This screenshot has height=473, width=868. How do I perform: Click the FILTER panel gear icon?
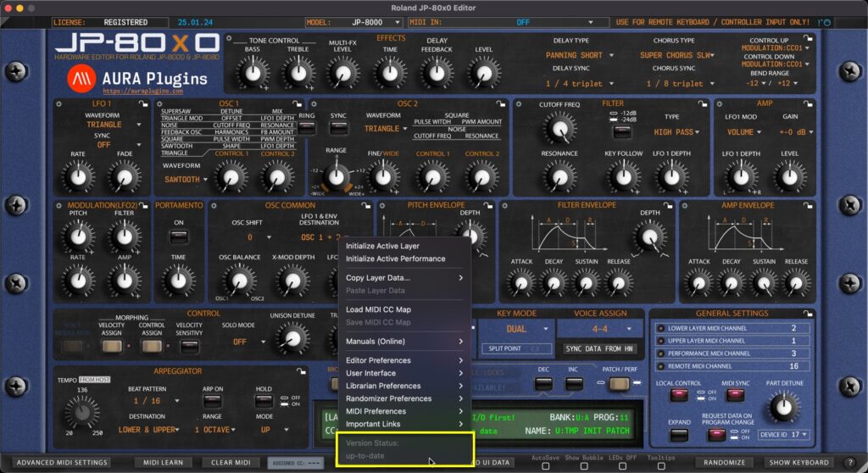click(519, 103)
